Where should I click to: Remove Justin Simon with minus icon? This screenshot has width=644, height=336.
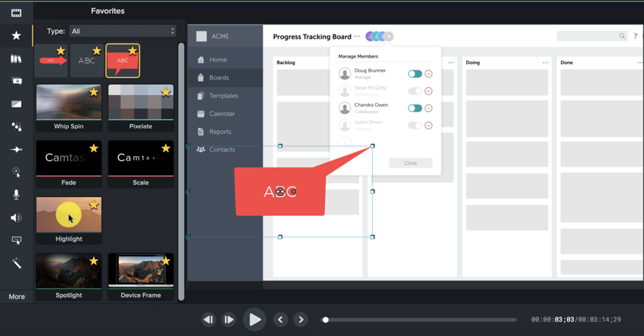tap(428, 126)
